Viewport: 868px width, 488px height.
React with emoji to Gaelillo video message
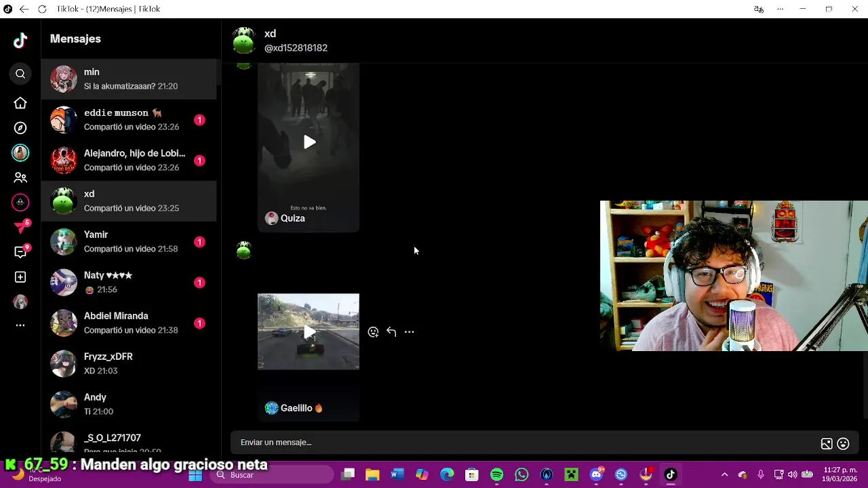tap(373, 332)
